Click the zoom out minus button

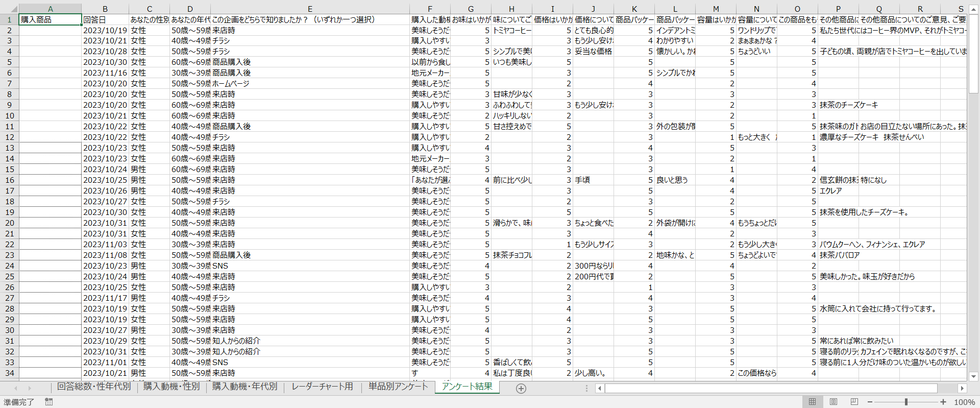coord(870,402)
